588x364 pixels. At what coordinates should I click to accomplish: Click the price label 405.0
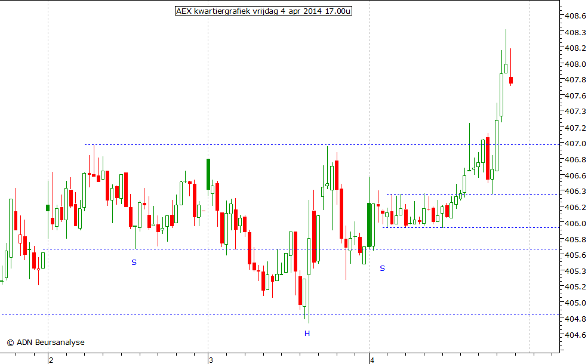pos(575,303)
